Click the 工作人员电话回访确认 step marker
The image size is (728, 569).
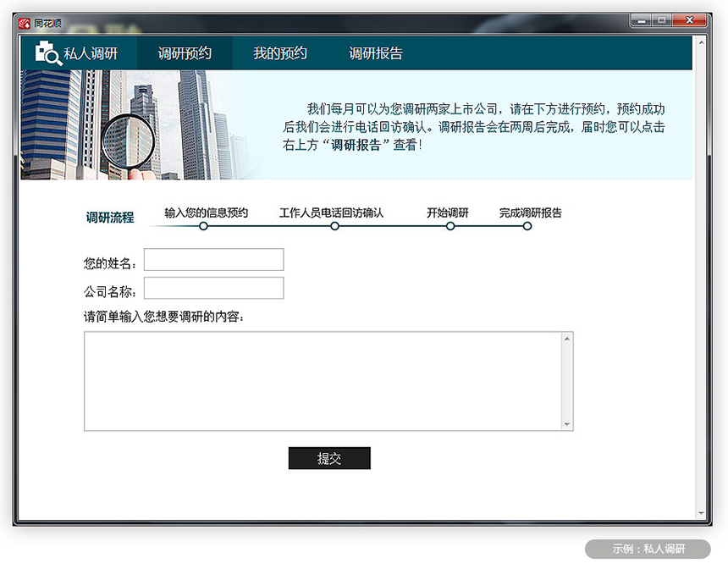334,226
